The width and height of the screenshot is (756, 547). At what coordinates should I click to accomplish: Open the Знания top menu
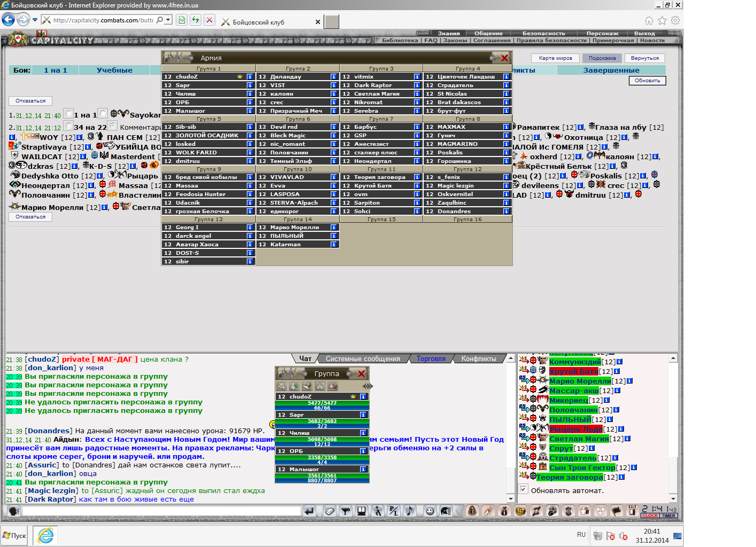(449, 33)
